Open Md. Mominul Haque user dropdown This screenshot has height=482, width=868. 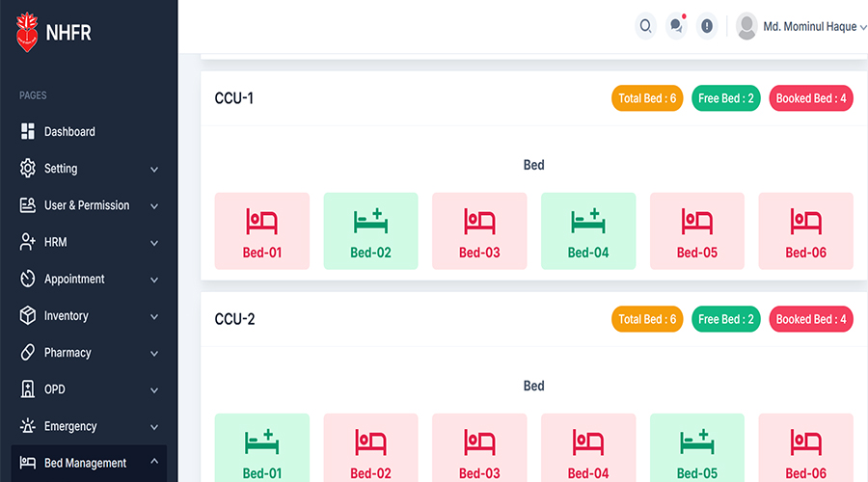802,27
